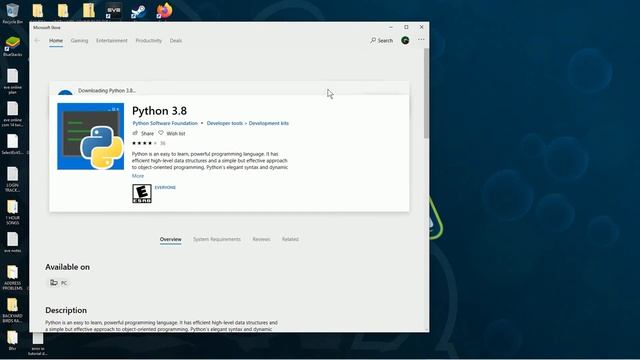
Task: Share the Python 3.8 app
Action: tap(143, 133)
